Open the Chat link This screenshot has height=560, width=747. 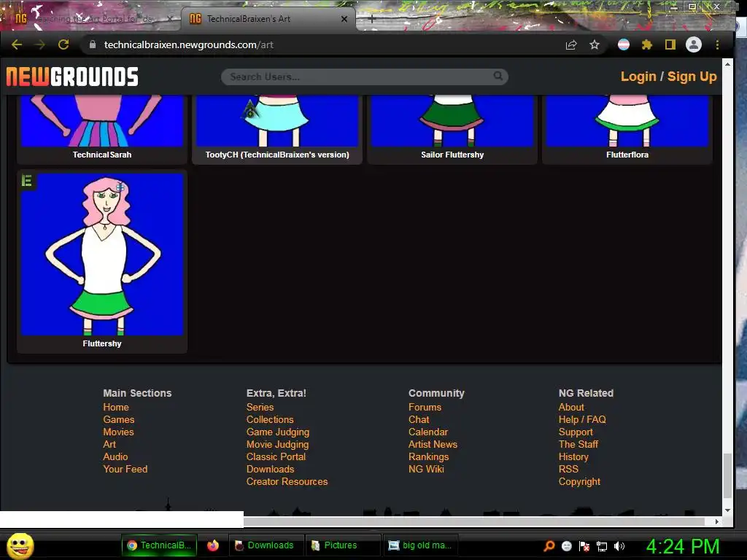click(419, 419)
